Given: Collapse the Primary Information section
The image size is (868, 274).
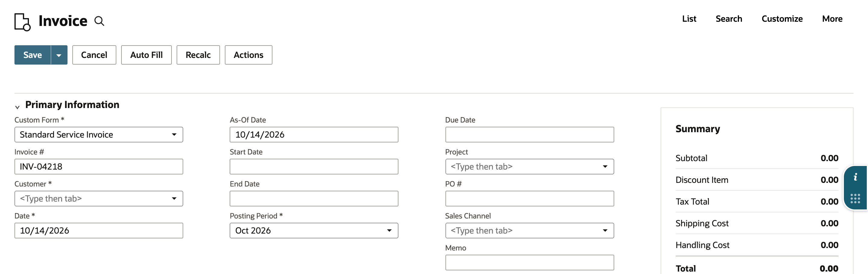Looking at the screenshot, I should [17, 107].
